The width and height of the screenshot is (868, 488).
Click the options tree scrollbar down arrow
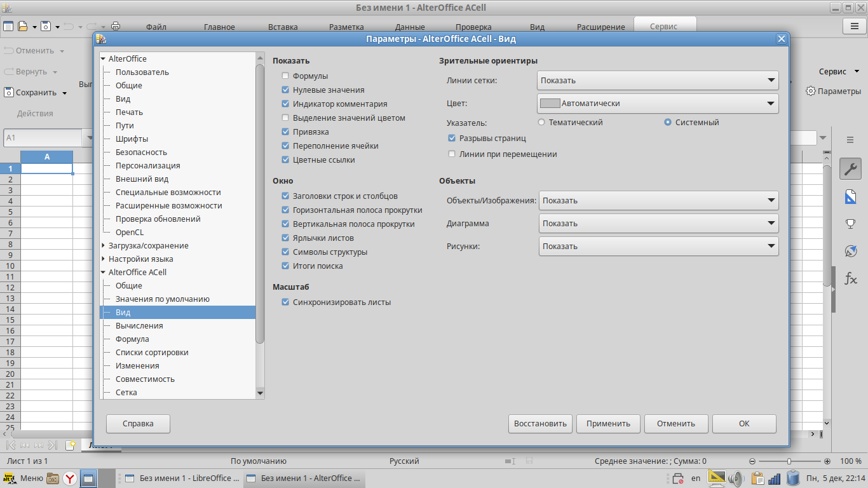tap(259, 394)
